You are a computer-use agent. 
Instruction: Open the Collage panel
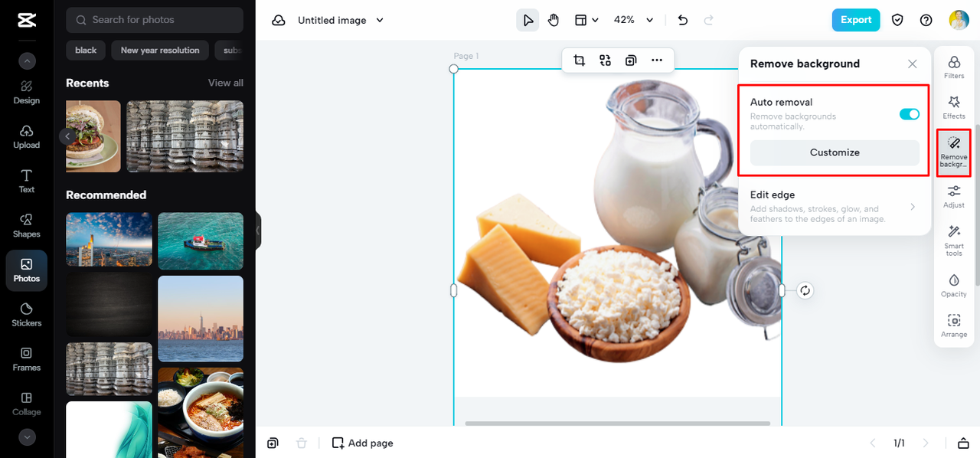[27, 404]
